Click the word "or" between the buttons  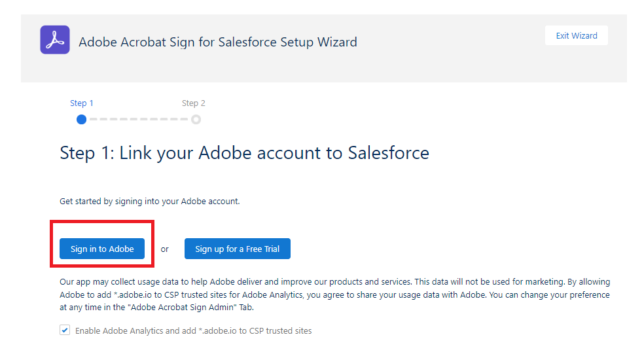tap(165, 249)
